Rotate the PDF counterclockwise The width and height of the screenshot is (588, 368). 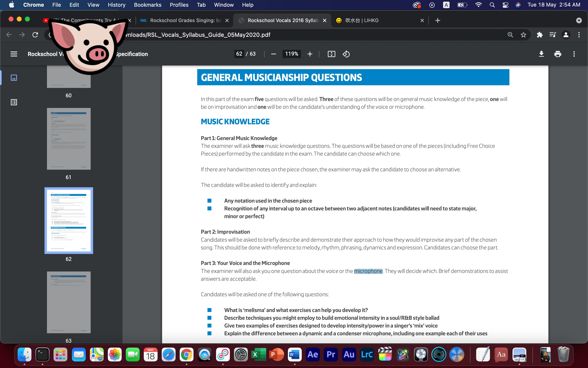[346, 54]
